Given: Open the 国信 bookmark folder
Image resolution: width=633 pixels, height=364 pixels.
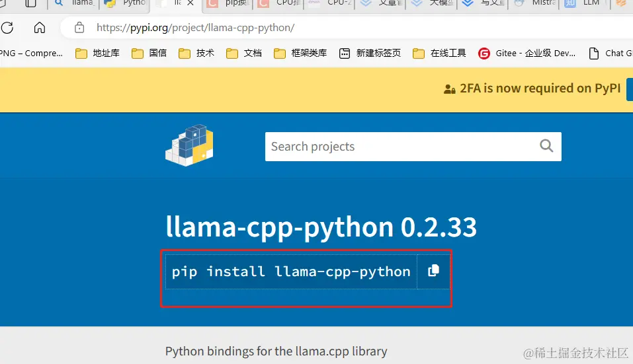Looking at the screenshot, I should 149,54.
